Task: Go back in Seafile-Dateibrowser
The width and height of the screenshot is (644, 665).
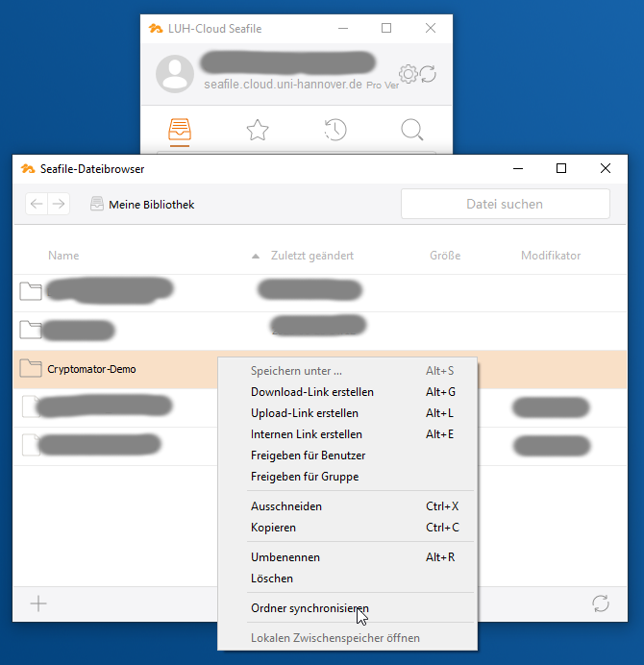Action: pyautogui.click(x=37, y=204)
